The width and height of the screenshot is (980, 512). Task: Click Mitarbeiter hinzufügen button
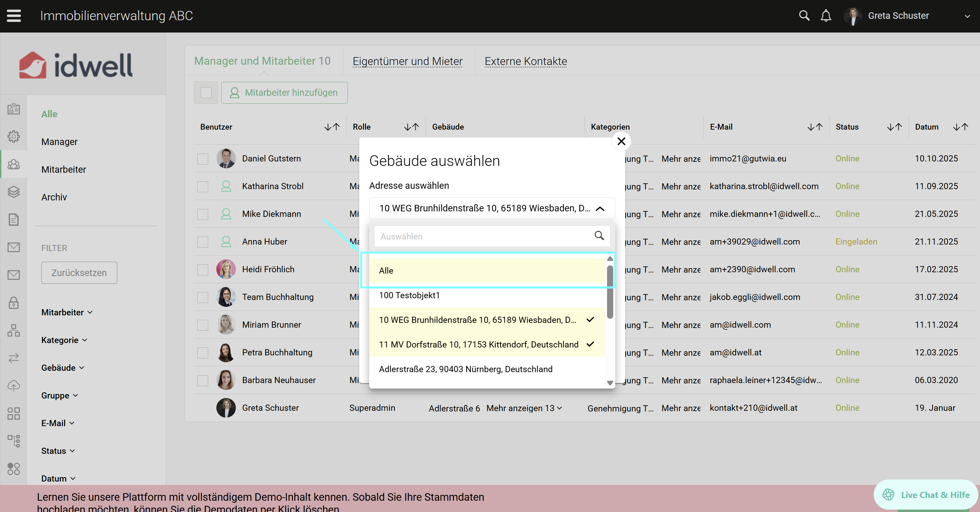point(284,92)
